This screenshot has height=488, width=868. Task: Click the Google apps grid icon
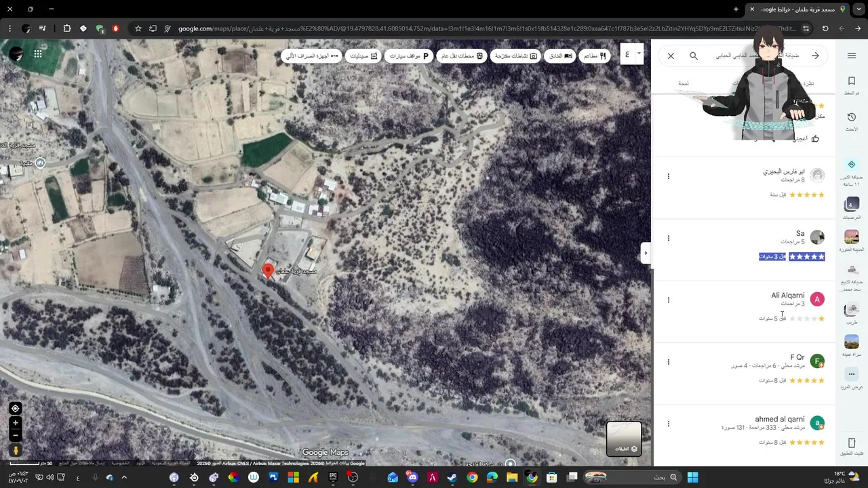pyautogui.click(x=38, y=54)
